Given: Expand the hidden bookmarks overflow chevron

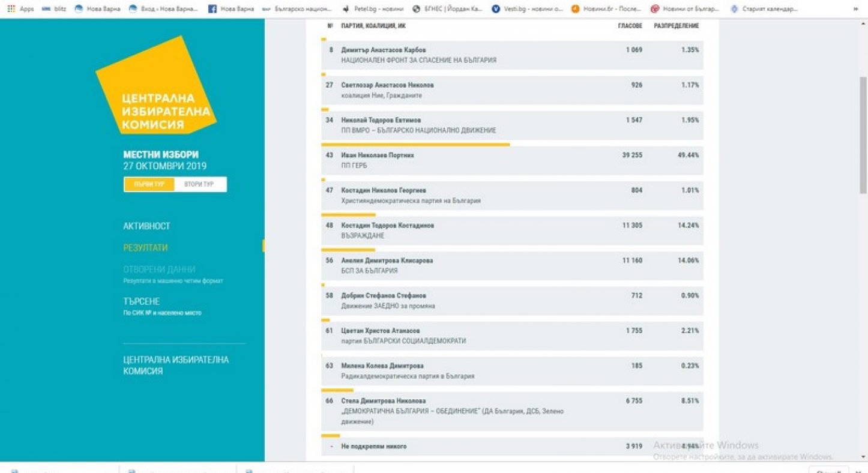Looking at the screenshot, I should click(859, 9).
